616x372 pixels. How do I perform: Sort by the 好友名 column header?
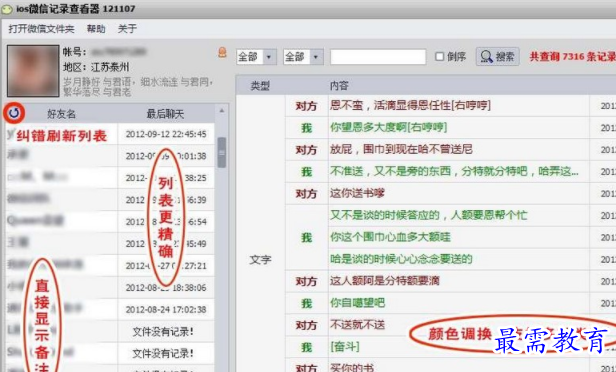pyautogui.click(x=61, y=114)
